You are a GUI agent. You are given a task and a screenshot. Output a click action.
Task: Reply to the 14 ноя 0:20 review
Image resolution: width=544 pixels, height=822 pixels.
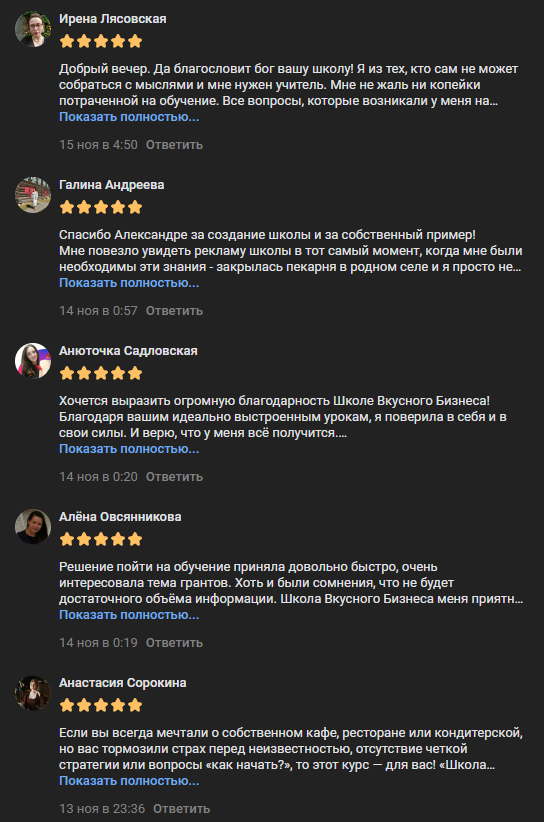point(174,477)
